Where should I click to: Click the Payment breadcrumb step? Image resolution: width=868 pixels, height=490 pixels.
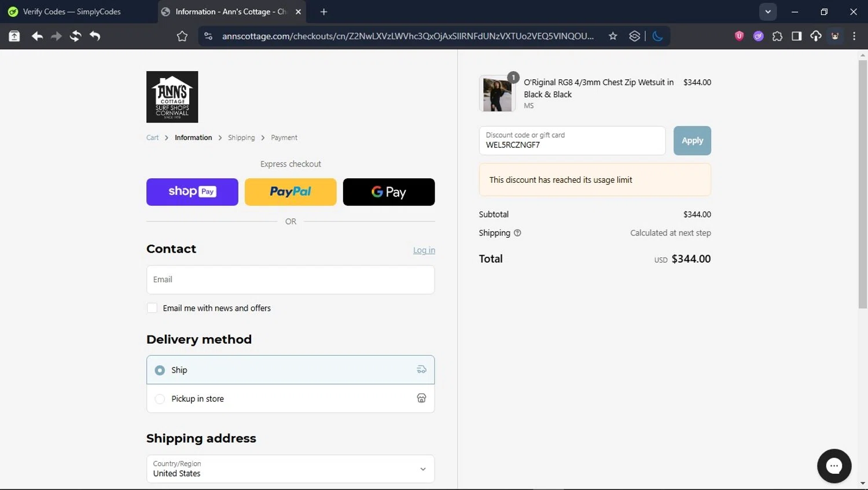pos(284,138)
